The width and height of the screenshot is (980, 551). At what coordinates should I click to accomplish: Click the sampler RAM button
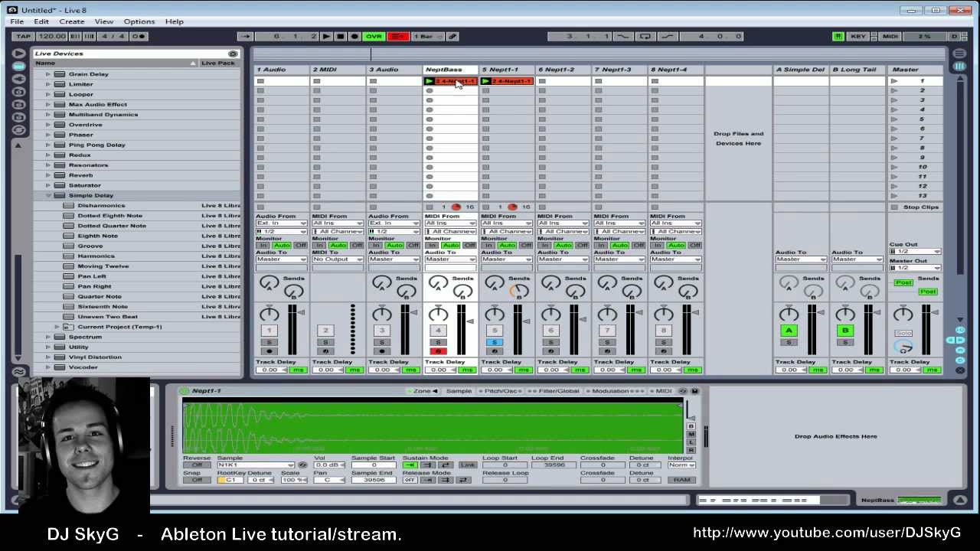(681, 480)
